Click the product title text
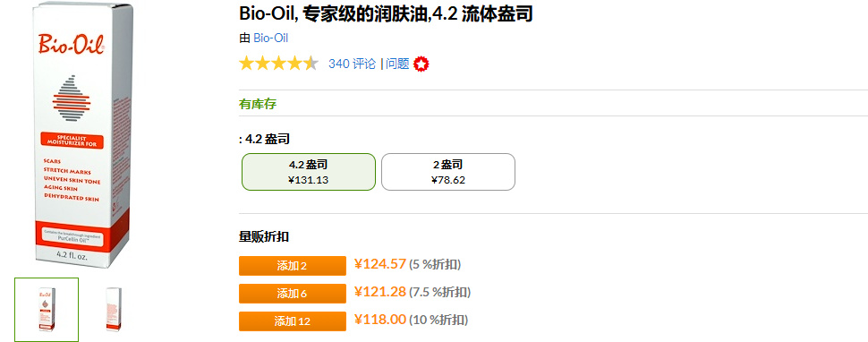This screenshot has height=342, width=868. (386, 13)
